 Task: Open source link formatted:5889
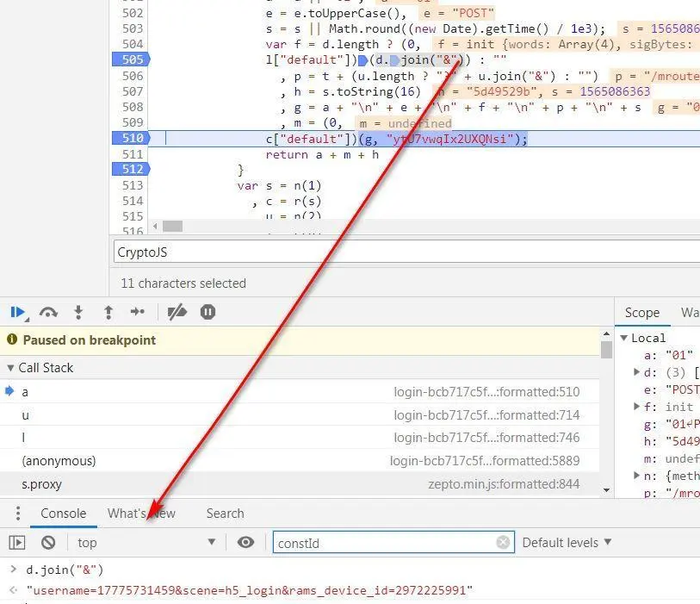click(x=485, y=461)
